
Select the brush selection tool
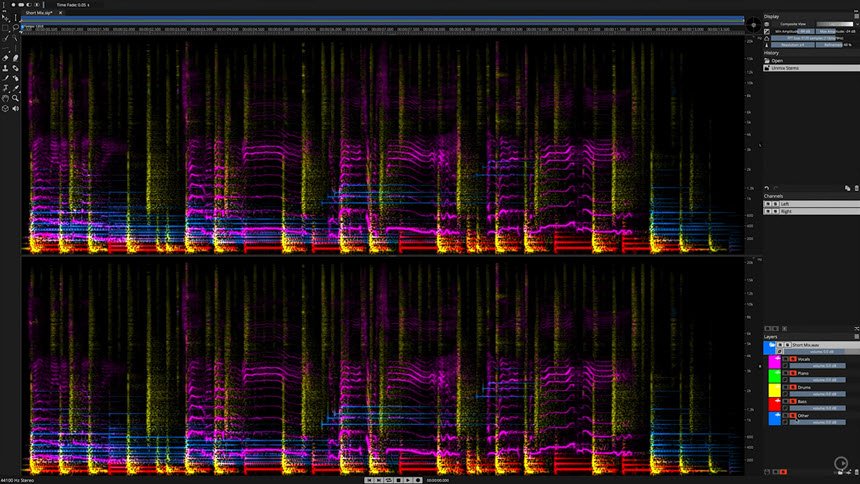pos(5,37)
